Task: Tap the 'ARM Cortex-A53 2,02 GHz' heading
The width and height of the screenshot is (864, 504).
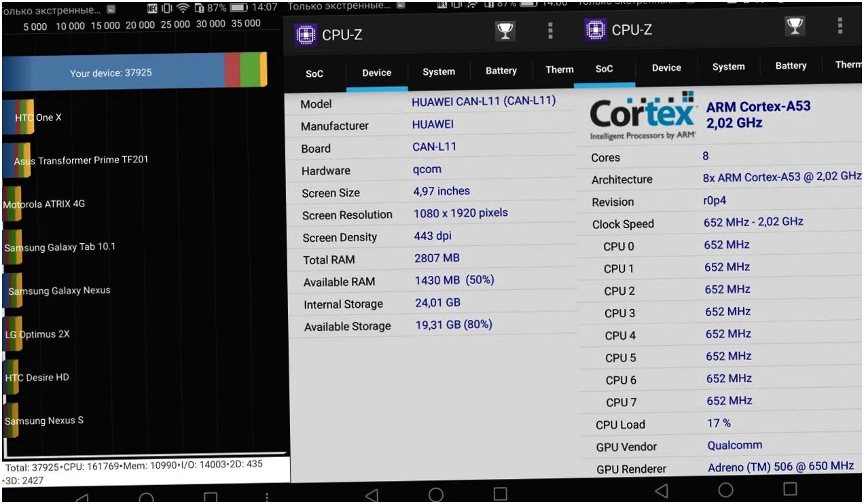Action: (x=758, y=114)
